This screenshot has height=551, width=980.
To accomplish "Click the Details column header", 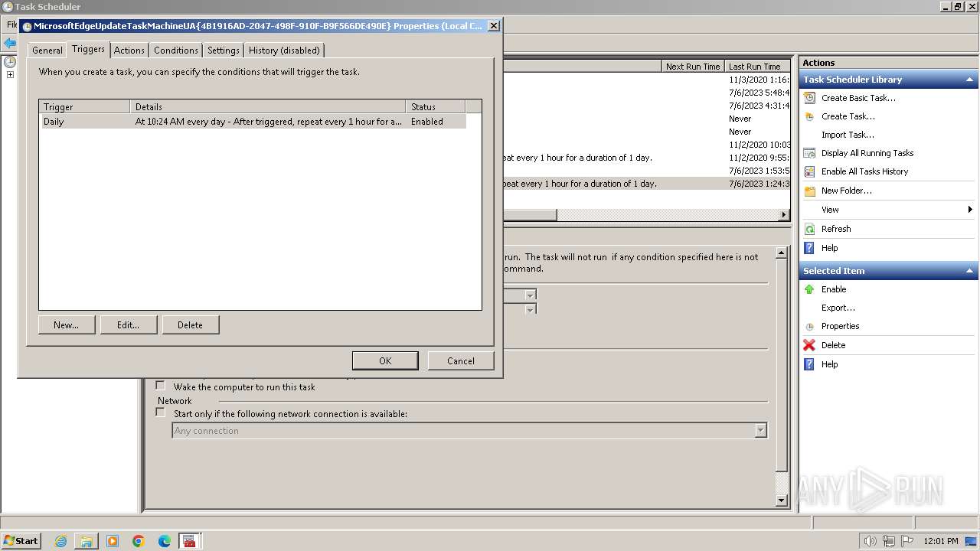I will [x=268, y=106].
